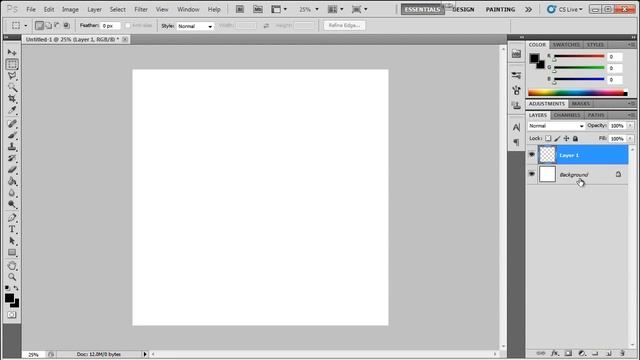640x360 pixels.
Task: Switch to the Essentials workspace
Action: pos(422,9)
